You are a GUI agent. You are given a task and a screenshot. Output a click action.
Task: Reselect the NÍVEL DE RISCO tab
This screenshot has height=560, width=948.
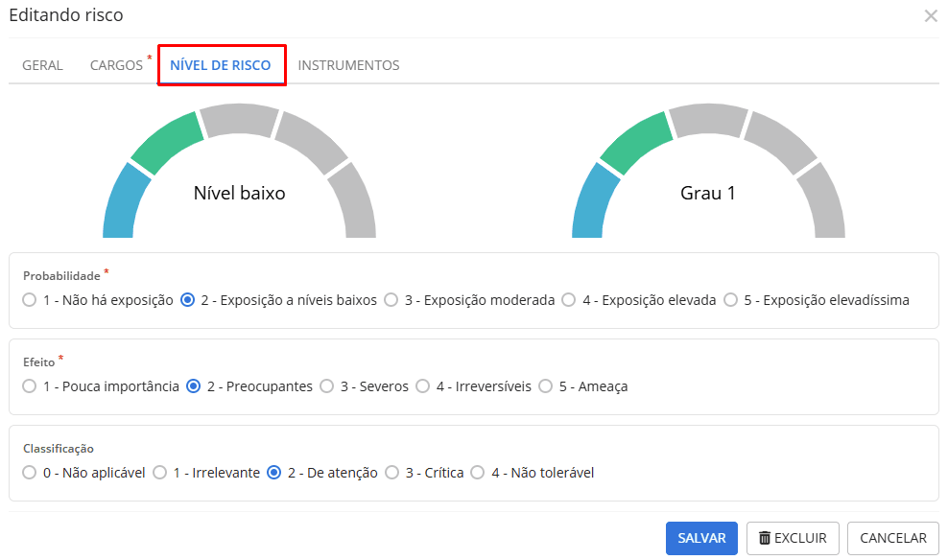pyautogui.click(x=221, y=65)
